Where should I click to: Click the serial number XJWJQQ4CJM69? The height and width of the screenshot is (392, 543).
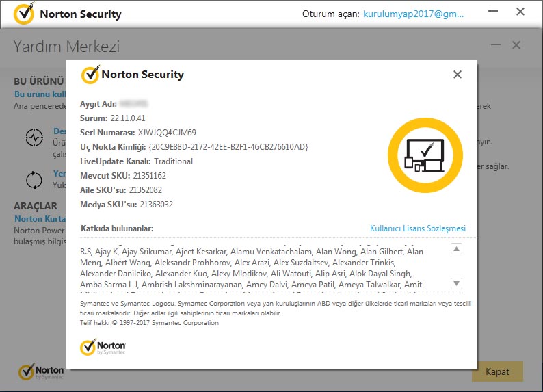pyautogui.click(x=167, y=133)
